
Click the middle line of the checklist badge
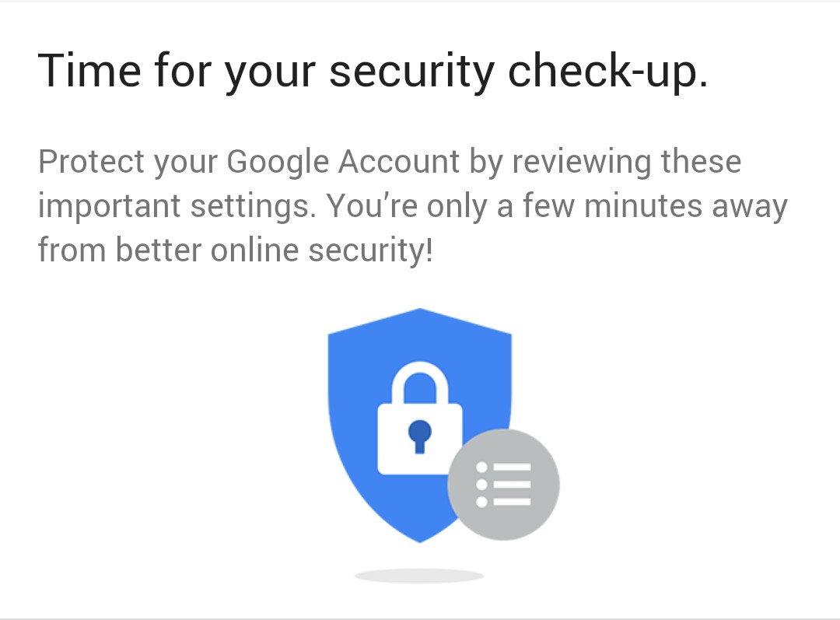point(511,484)
